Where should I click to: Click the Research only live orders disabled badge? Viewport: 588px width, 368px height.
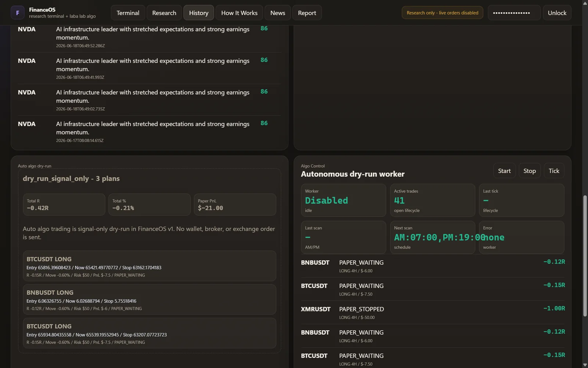coord(442,13)
